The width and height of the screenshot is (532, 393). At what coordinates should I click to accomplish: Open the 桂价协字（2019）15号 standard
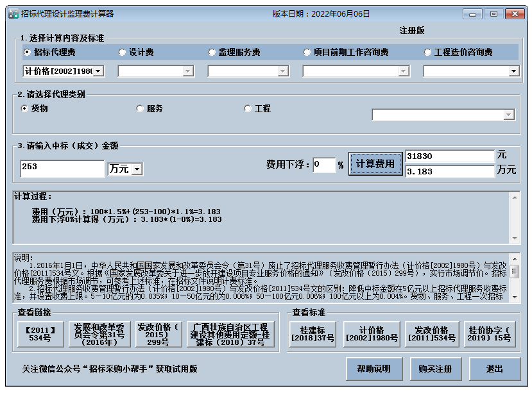tap(493, 332)
